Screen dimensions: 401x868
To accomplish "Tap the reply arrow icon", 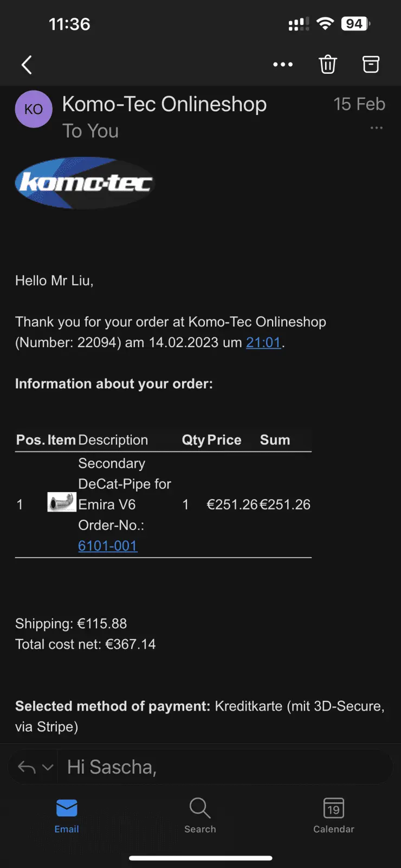I will tap(27, 767).
